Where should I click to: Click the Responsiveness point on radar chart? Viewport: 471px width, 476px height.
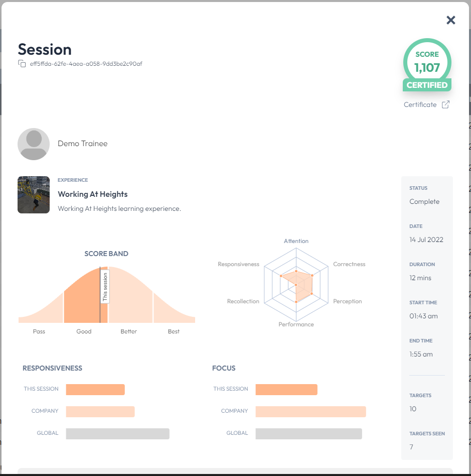pos(281,276)
